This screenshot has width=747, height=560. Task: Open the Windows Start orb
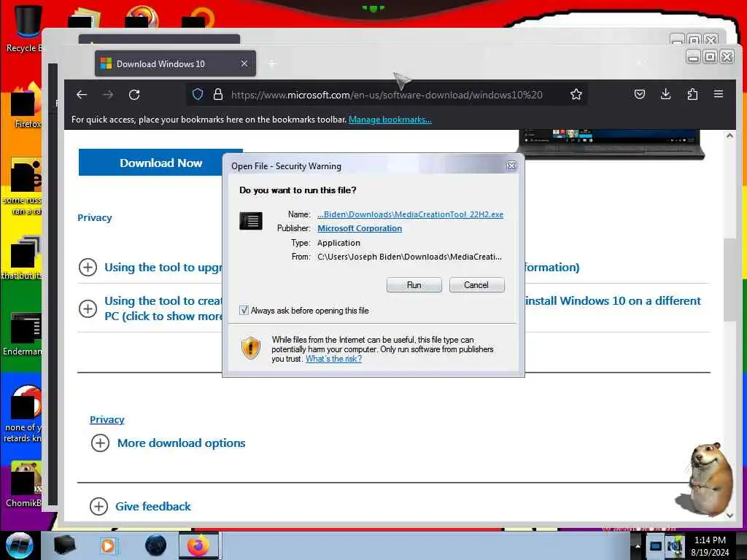tap(20, 545)
